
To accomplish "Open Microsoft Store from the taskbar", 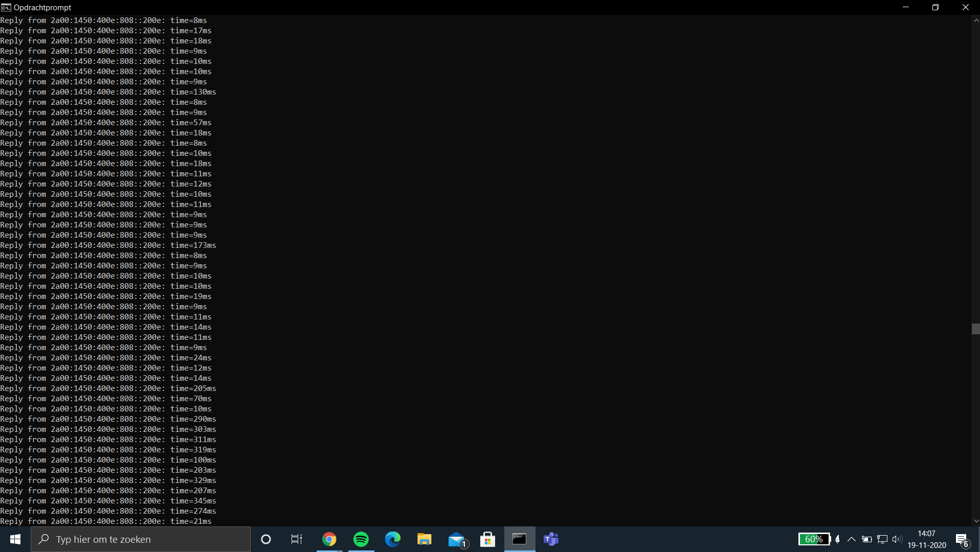I will (x=488, y=539).
